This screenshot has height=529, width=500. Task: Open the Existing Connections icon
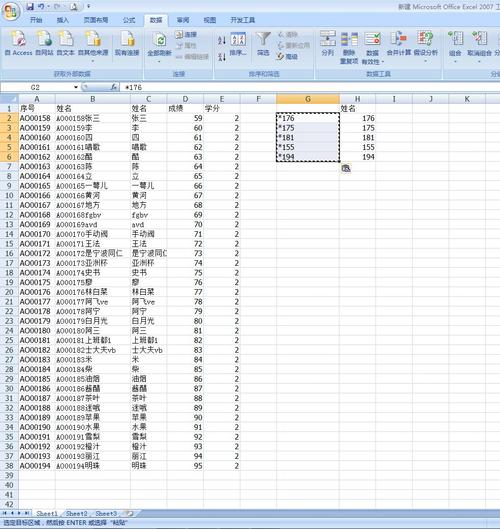[x=127, y=39]
